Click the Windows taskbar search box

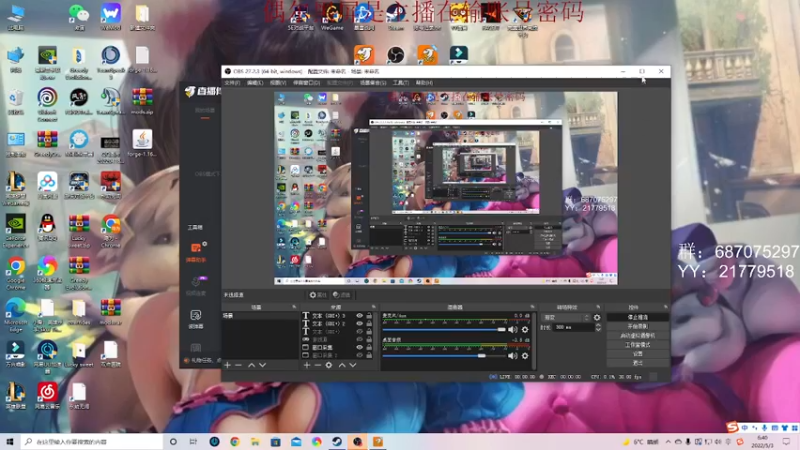[92, 442]
